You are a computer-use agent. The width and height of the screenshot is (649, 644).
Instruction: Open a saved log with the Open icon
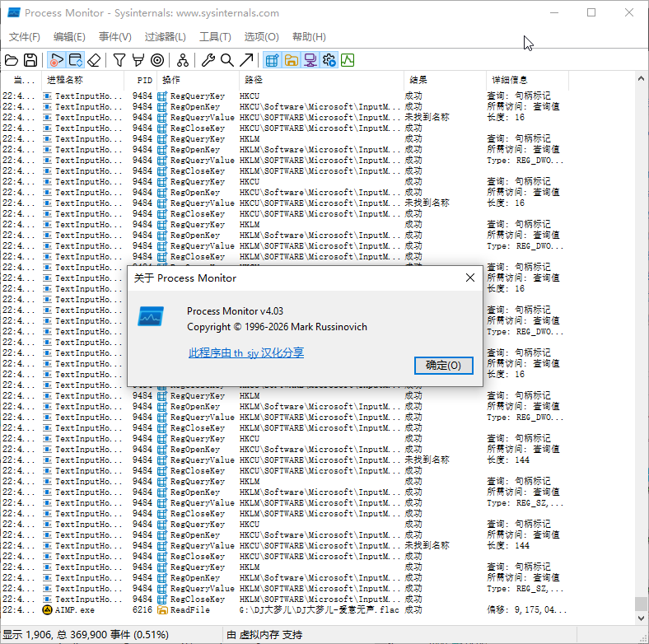coord(12,60)
